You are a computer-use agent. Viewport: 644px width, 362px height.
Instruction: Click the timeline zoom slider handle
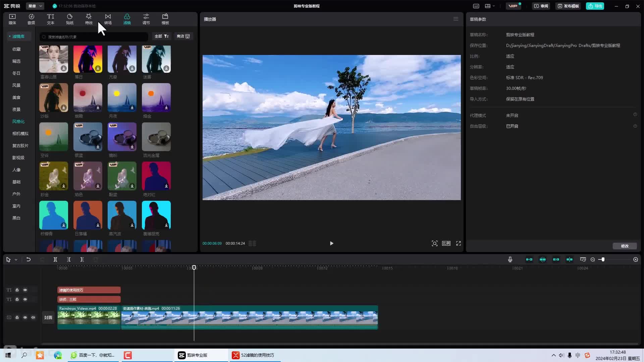click(603, 259)
